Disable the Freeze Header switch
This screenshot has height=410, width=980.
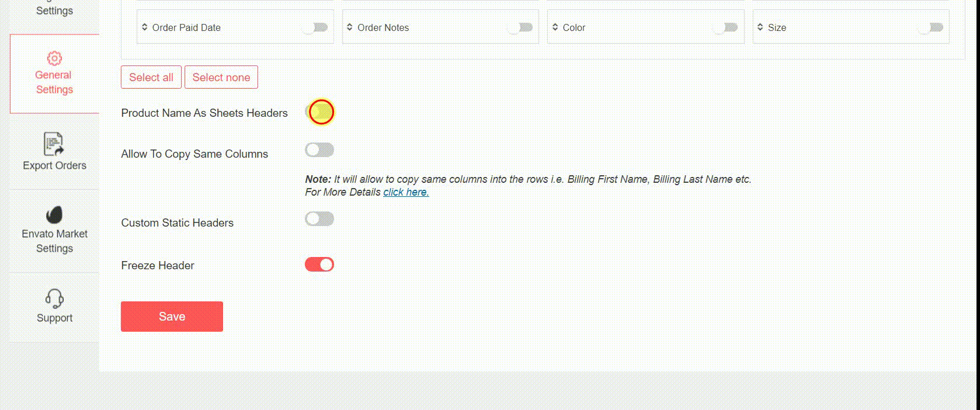[319, 265]
